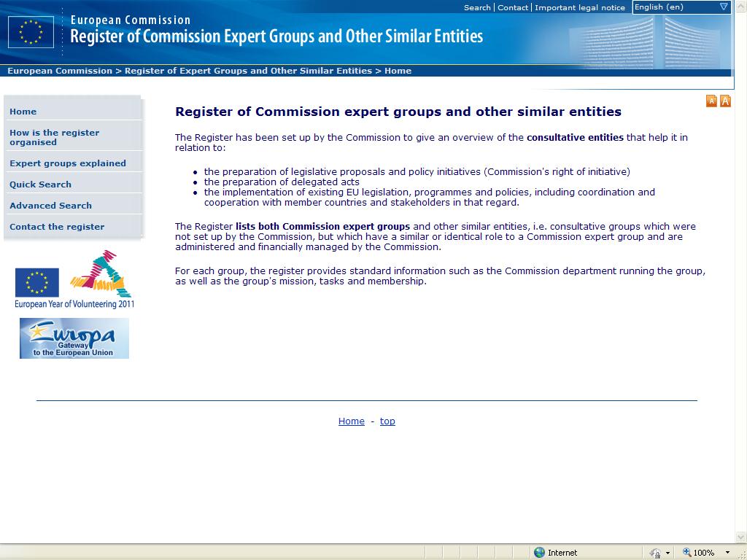Expand the zoom level 100% dropdown arrow
Image resolution: width=747 pixels, height=560 pixels.
pos(727,553)
